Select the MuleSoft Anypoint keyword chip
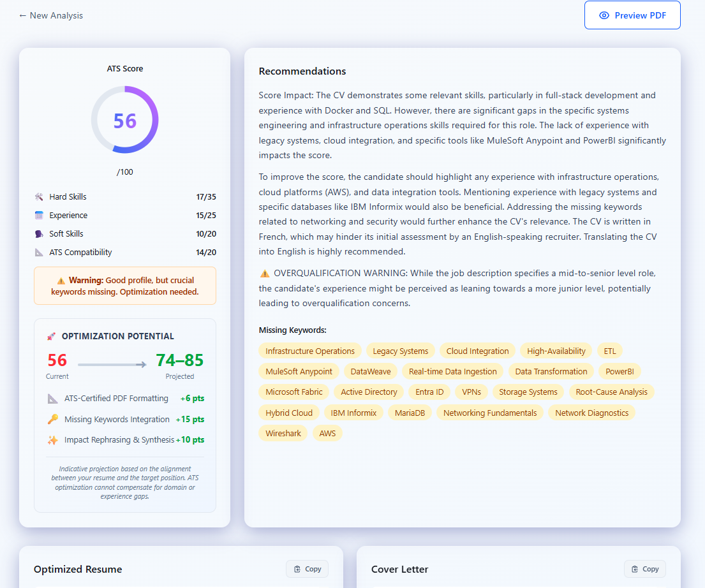 coord(299,371)
